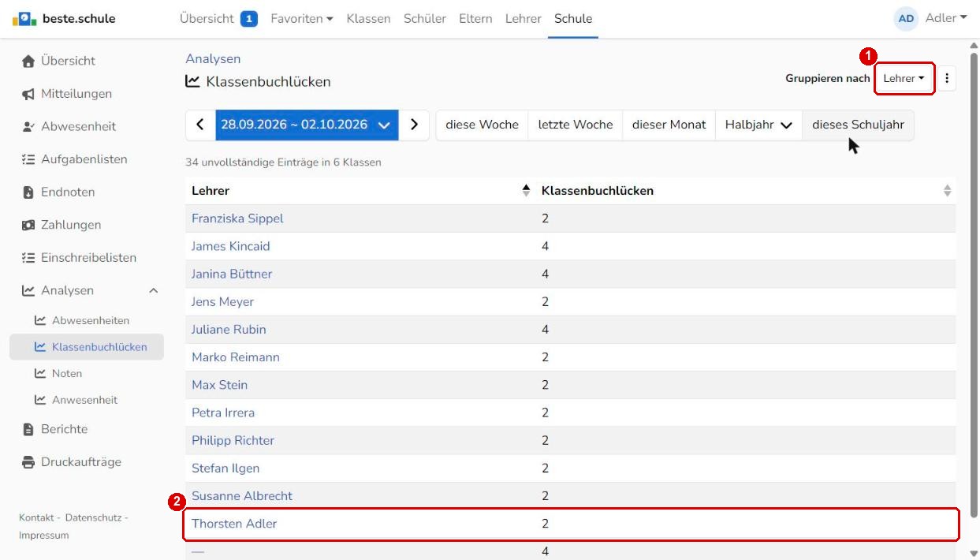Click the Noten chart icon in submenu

[x=40, y=374]
